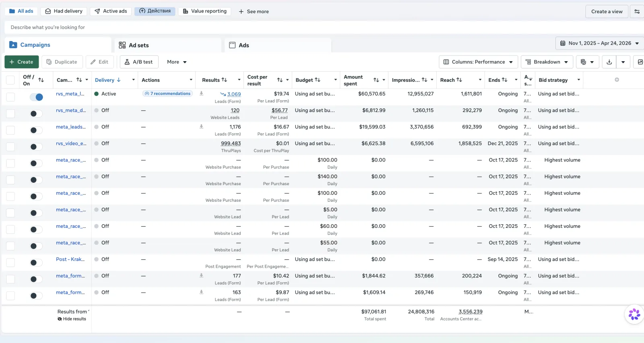Screen dimensions: 644x343
Task: Click Hide results in footer row
Action: (72, 319)
